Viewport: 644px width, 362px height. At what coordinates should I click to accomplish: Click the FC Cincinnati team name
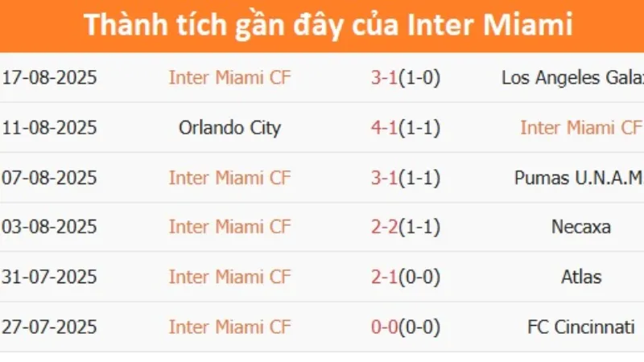(581, 327)
